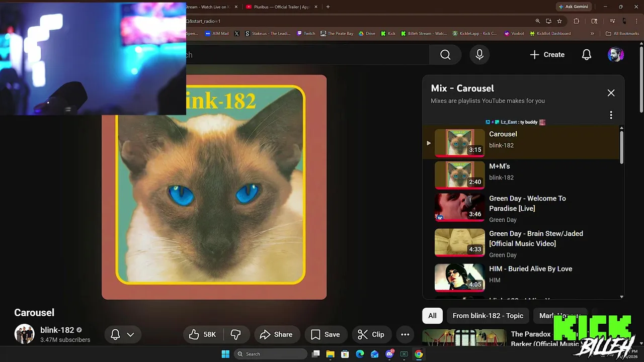Open the YouTube notifications bell
Viewport: 644px width, 362px height.
[x=586, y=54]
